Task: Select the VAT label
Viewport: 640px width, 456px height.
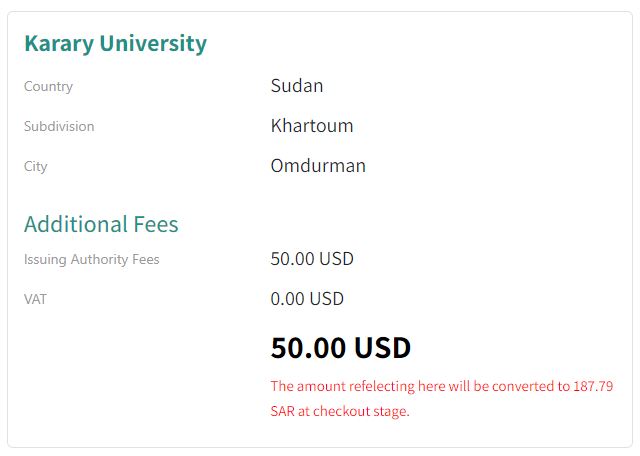Action: [x=35, y=299]
